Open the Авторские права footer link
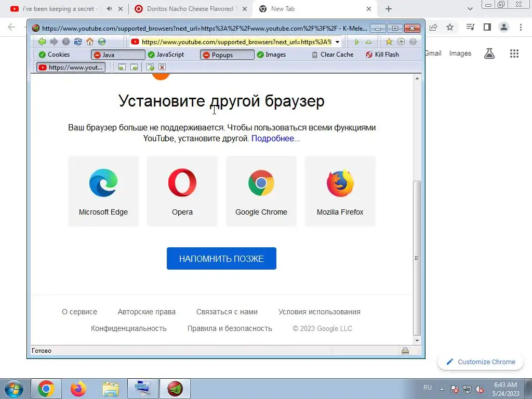Screen dimensions: 532x399 click(x=147, y=312)
